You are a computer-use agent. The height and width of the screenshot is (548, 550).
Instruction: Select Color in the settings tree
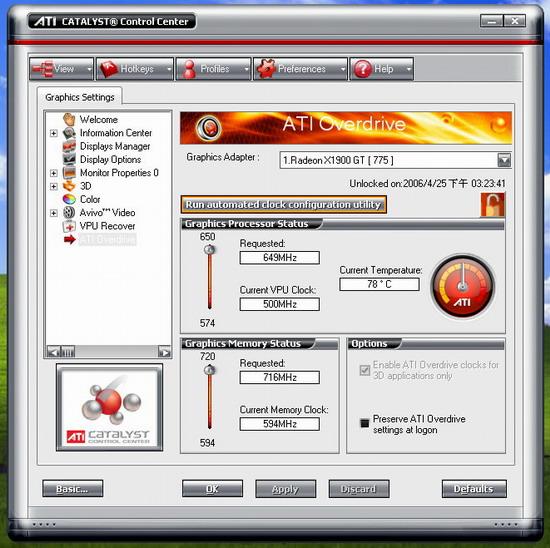pyautogui.click(x=90, y=199)
